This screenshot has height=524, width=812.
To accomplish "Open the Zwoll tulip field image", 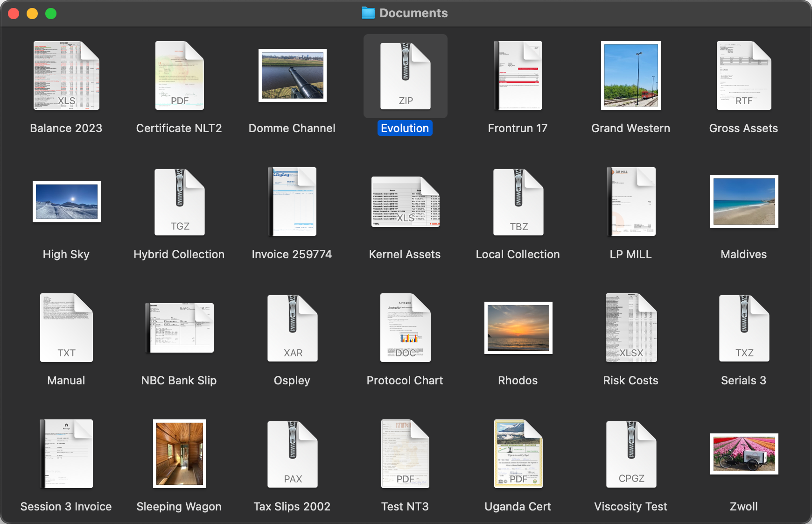I will pos(744,453).
